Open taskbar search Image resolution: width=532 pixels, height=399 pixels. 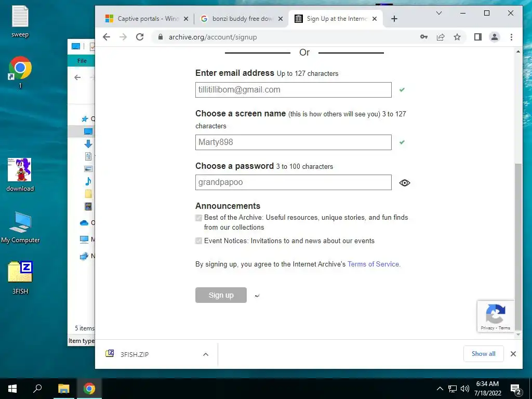[37, 389]
